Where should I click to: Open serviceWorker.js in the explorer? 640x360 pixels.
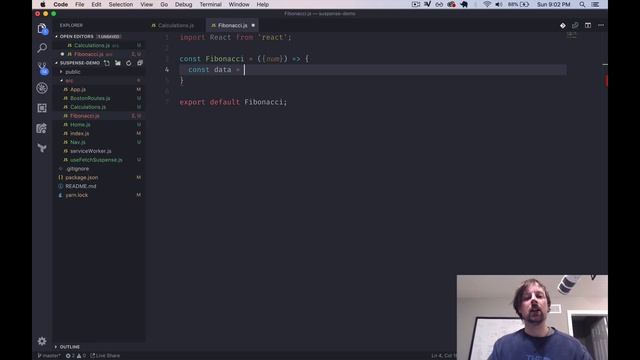click(x=91, y=151)
